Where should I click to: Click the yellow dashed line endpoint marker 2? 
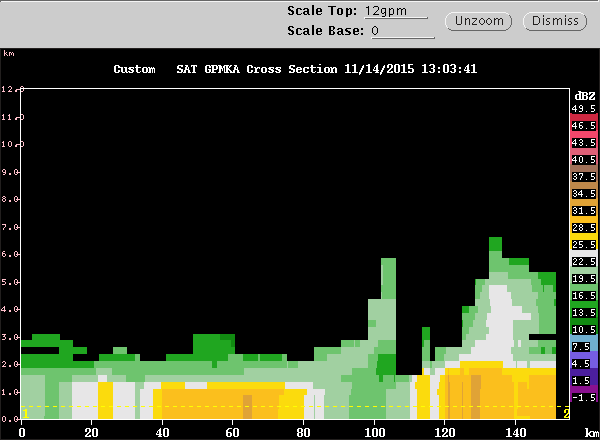tap(566, 412)
